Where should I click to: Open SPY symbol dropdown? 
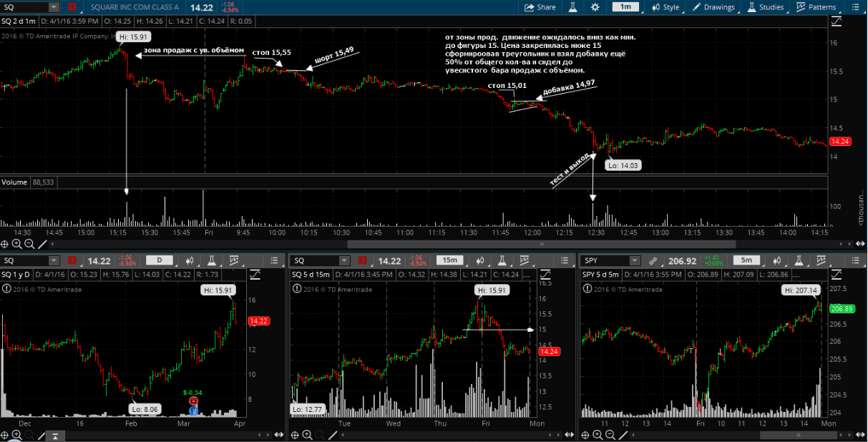click(x=635, y=261)
